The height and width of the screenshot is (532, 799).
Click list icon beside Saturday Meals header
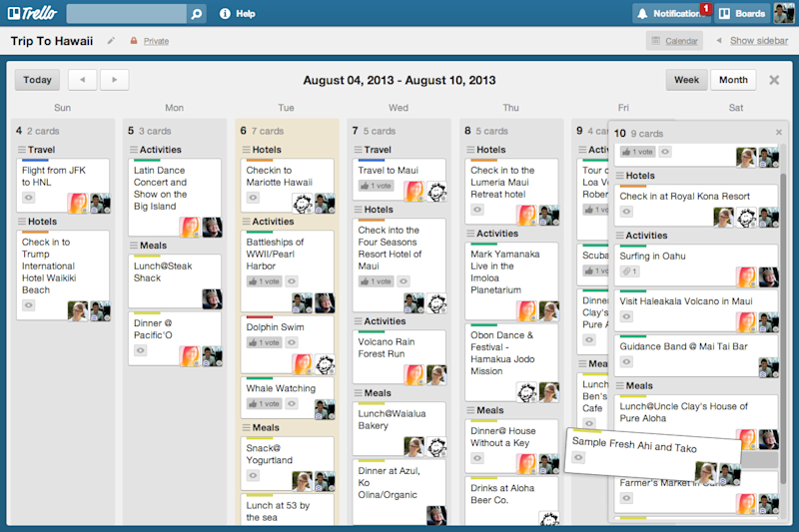click(619, 386)
